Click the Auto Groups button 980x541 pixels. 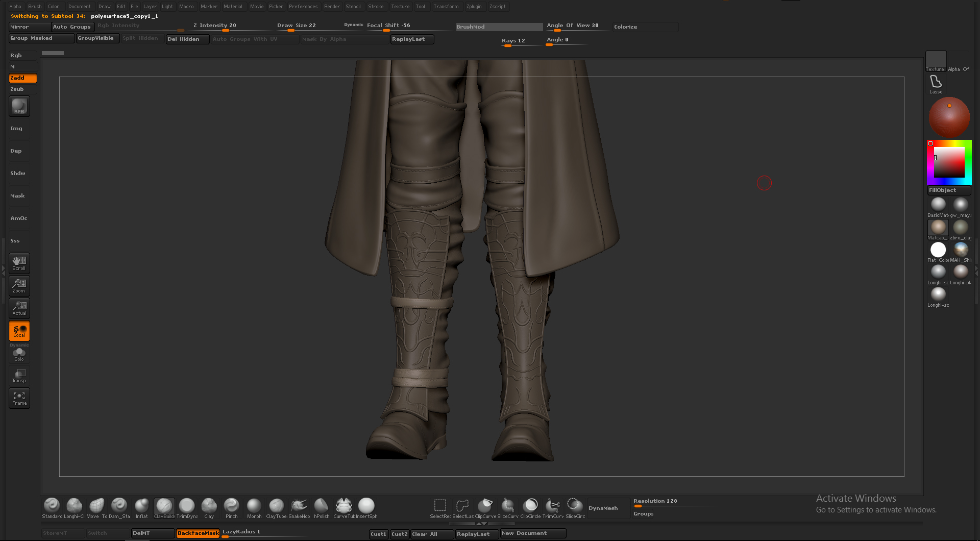point(72,27)
